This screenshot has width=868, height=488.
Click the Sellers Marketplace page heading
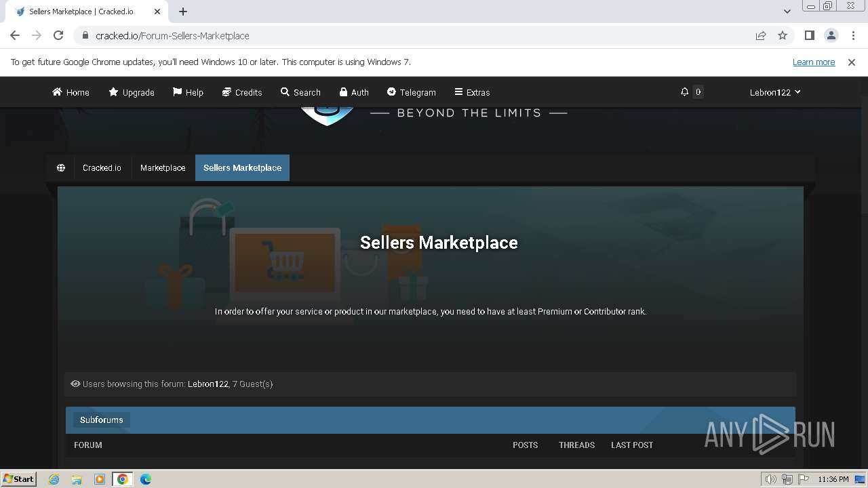click(439, 243)
